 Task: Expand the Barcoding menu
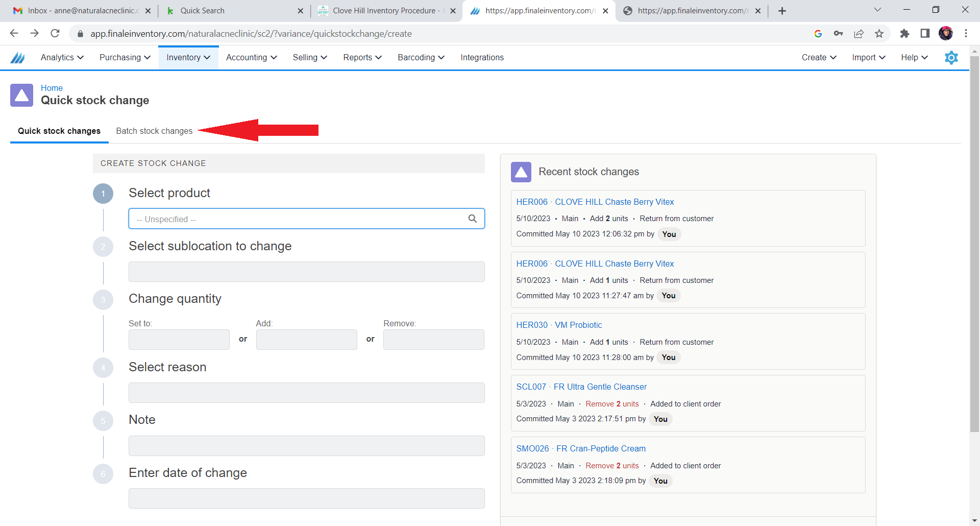pos(421,58)
